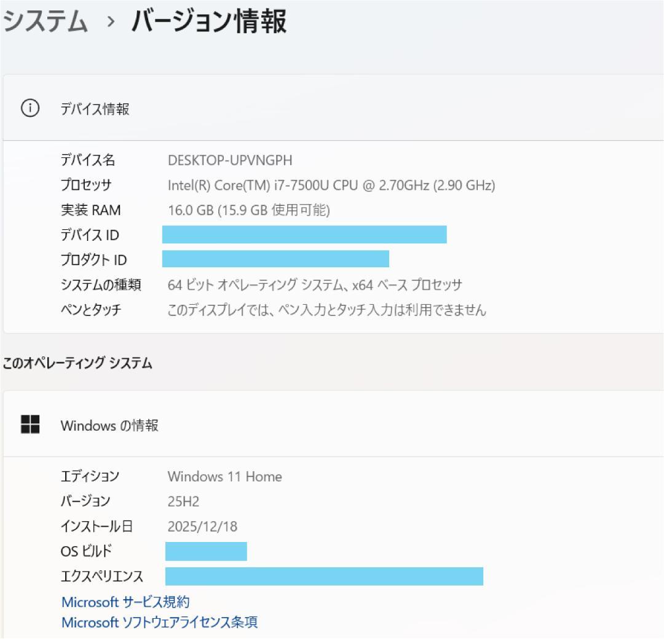The image size is (664, 644).
Task: Click the プロセッサ specification text
Action: 332,185
